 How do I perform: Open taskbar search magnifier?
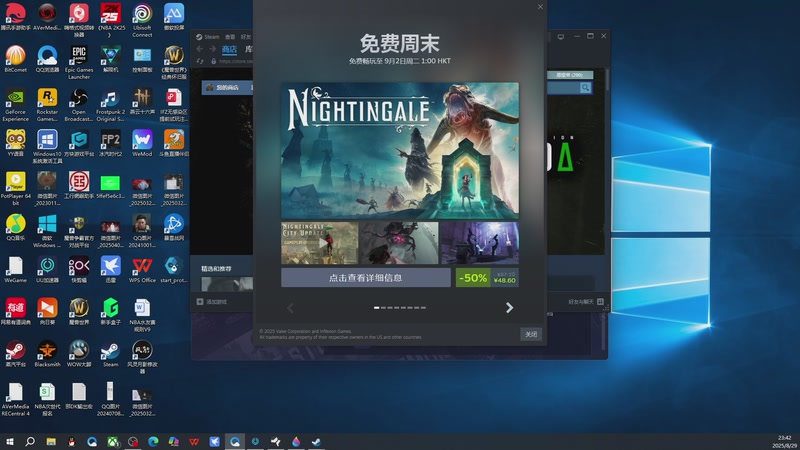click(x=30, y=442)
